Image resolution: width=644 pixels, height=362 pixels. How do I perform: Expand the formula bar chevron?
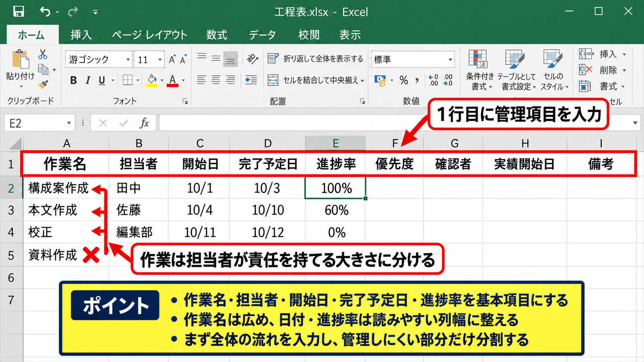point(635,123)
